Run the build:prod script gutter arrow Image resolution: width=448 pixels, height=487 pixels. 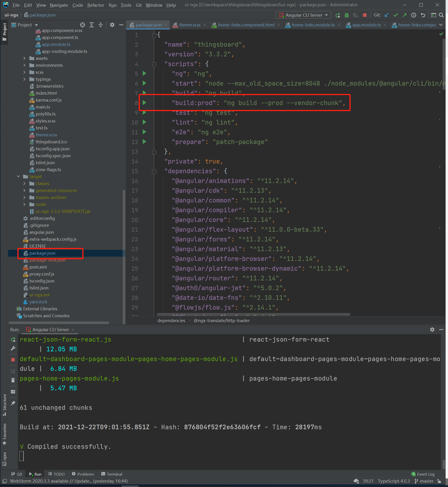[144, 103]
